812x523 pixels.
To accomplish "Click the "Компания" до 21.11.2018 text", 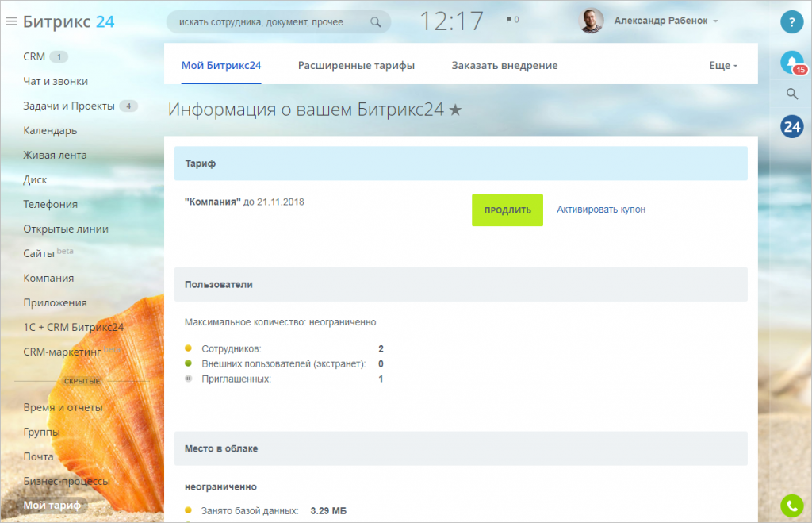I will point(244,202).
